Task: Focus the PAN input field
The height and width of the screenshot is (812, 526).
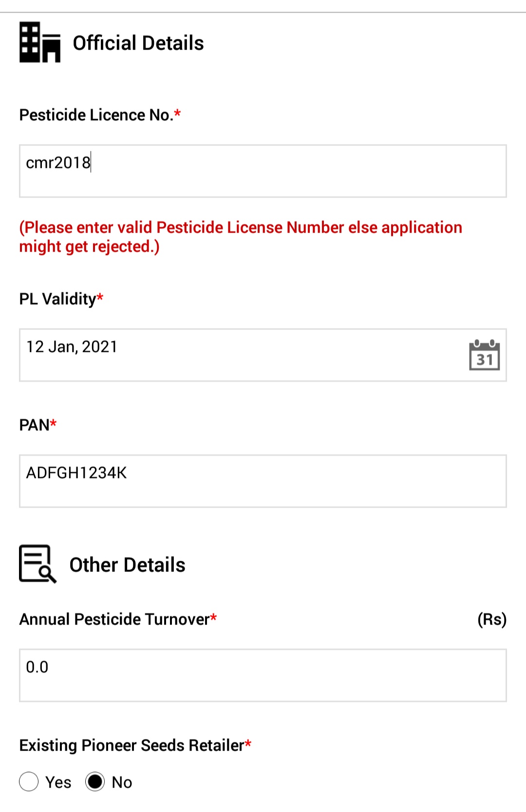Action: (x=263, y=481)
